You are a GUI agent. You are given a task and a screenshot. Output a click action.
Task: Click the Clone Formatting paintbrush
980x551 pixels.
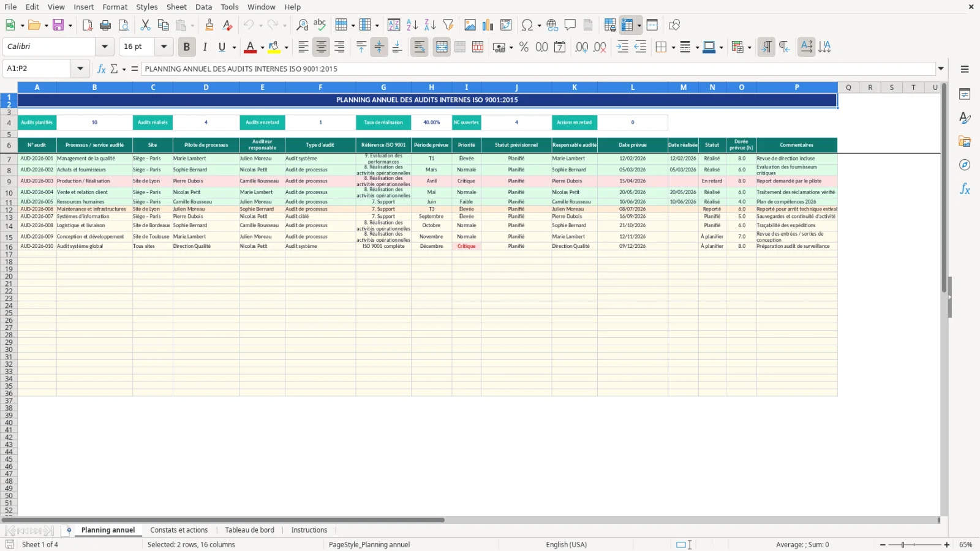point(209,25)
